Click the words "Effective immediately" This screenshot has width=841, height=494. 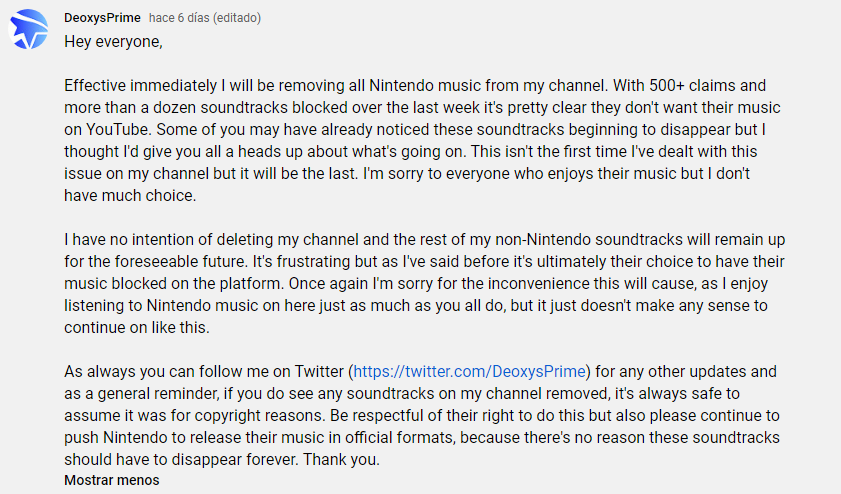(141, 86)
